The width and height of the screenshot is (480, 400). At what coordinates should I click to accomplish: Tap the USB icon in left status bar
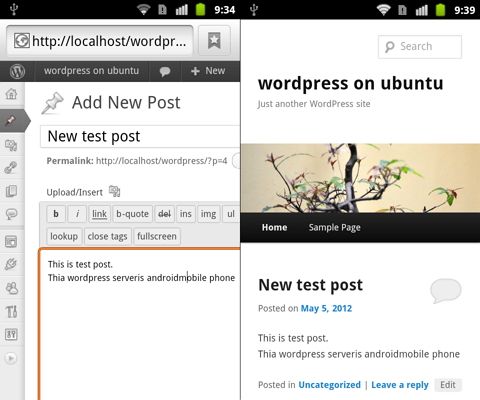(14, 9)
